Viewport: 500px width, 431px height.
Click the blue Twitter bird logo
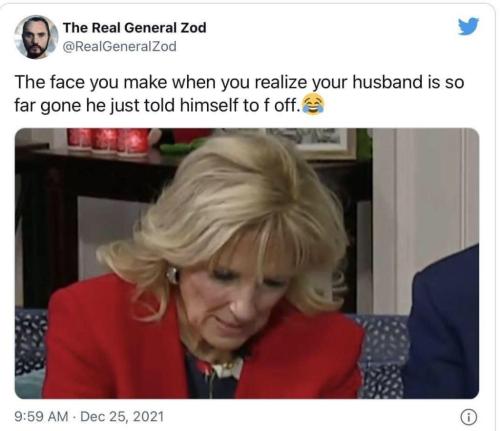pyautogui.click(x=468, y=26)
